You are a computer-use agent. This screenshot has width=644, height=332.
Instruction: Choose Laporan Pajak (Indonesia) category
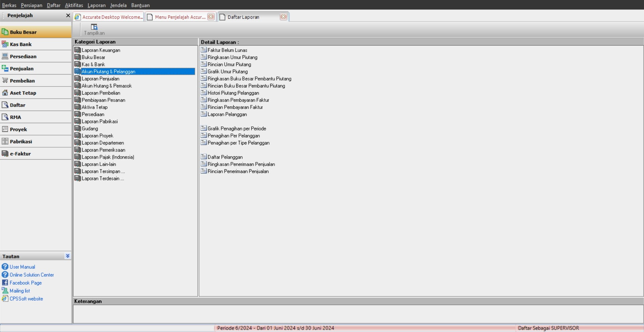[108, 157]
